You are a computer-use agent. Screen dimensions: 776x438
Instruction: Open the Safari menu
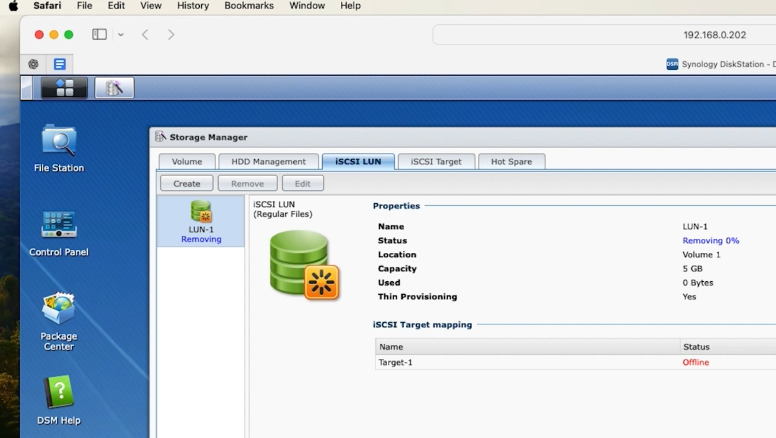[48, 6]
